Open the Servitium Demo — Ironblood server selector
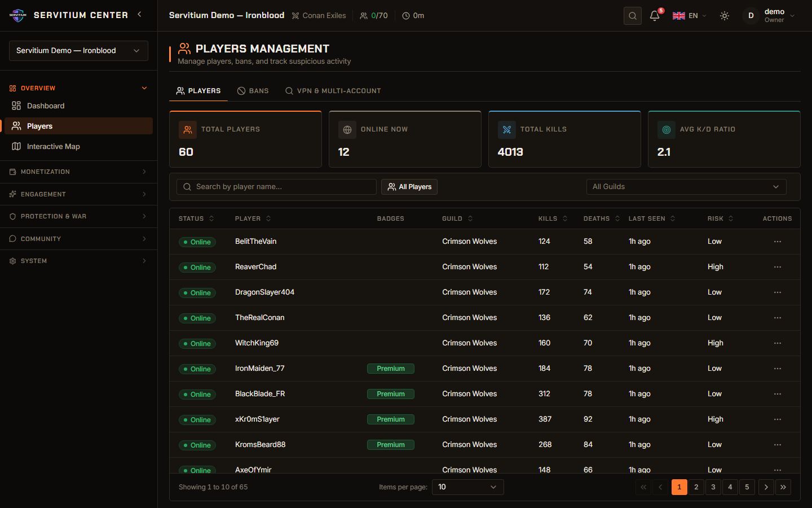Image resolution: width=812 pixels, height=508 pixels. (78, 51)
